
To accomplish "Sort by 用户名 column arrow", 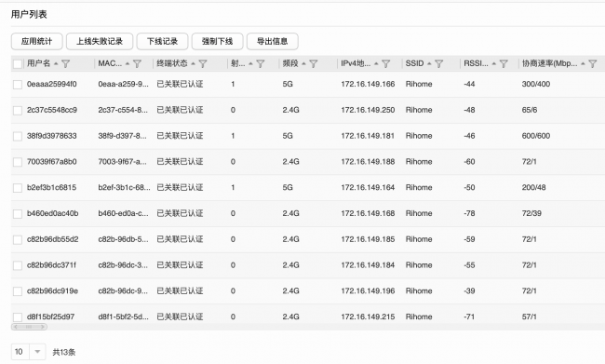I will (x=56, y=63).
